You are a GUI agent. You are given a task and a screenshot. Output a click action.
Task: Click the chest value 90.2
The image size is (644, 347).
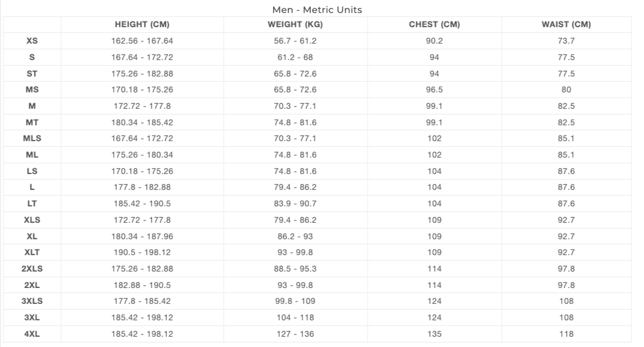(434, 41)
